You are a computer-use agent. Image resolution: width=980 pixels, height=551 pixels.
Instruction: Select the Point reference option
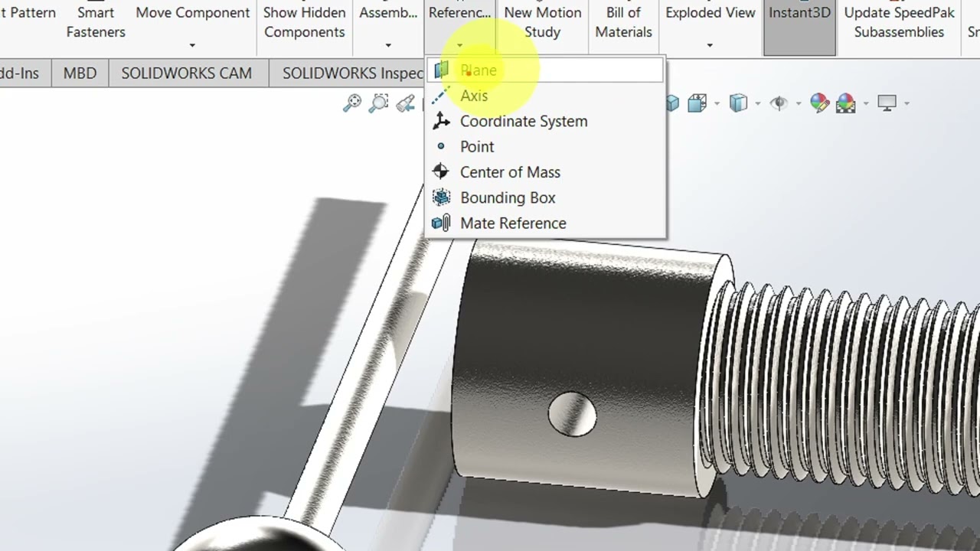[x=545, y=146]
